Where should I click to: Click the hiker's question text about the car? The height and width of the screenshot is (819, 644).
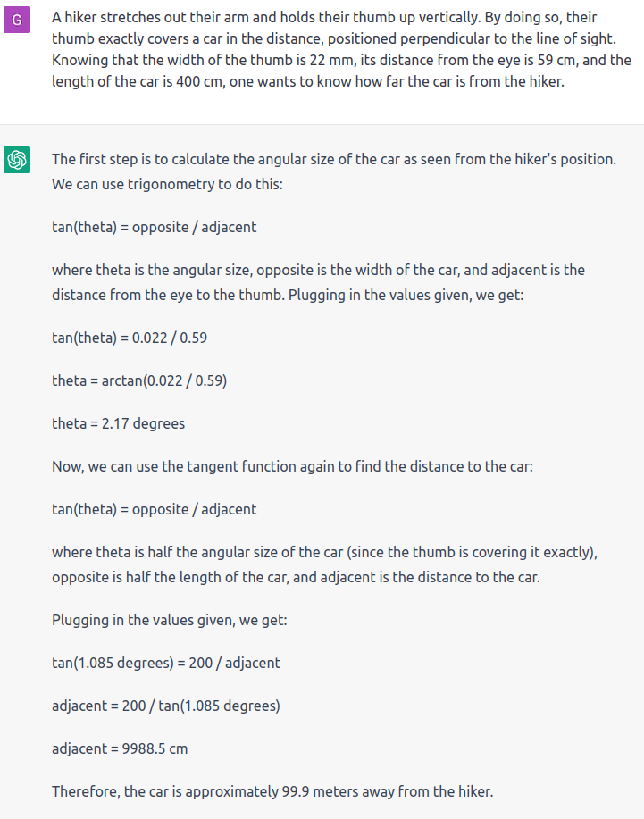tap(341, 49)
